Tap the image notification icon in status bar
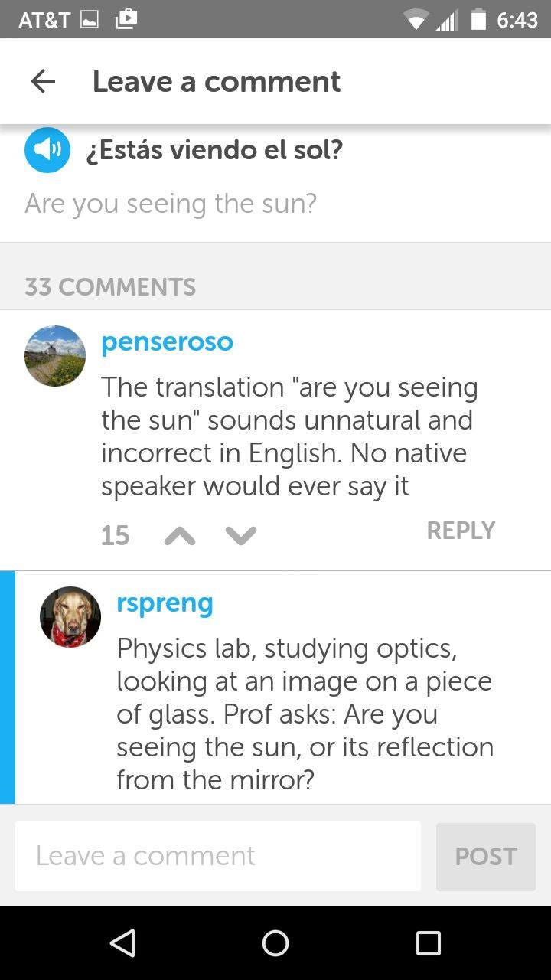 point(90,20)
